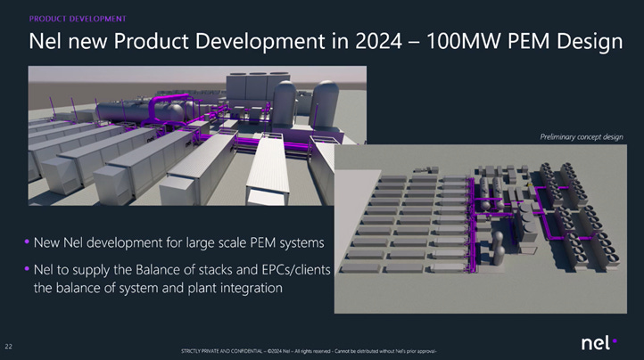Click the 'PRODUCT DEVELOPMENT' section label
The height and width of the screenshot is (360, 644).
coord(78,19)
